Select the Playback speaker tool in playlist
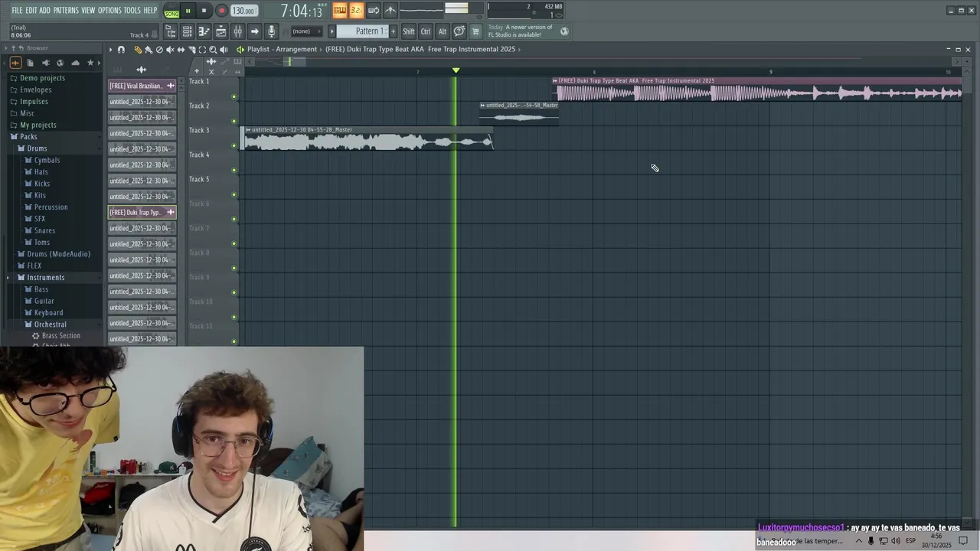 click(x=224, y=49)
